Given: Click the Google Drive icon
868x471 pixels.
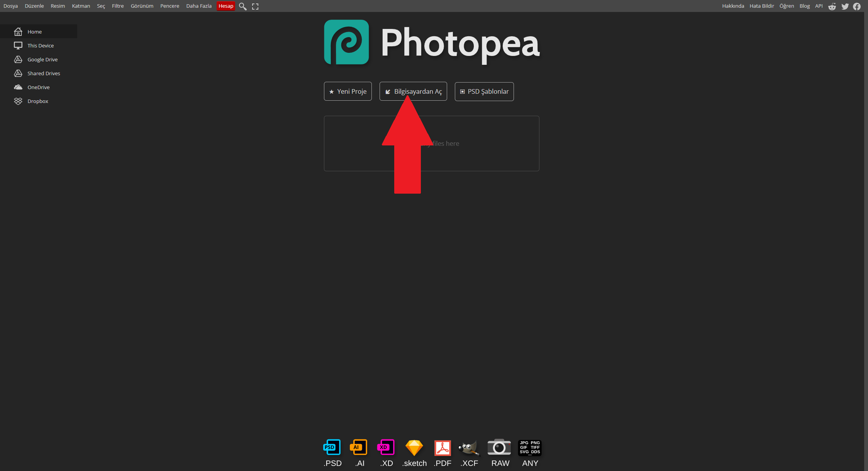Looking at the screenshot, I should [x=18, y=59].
